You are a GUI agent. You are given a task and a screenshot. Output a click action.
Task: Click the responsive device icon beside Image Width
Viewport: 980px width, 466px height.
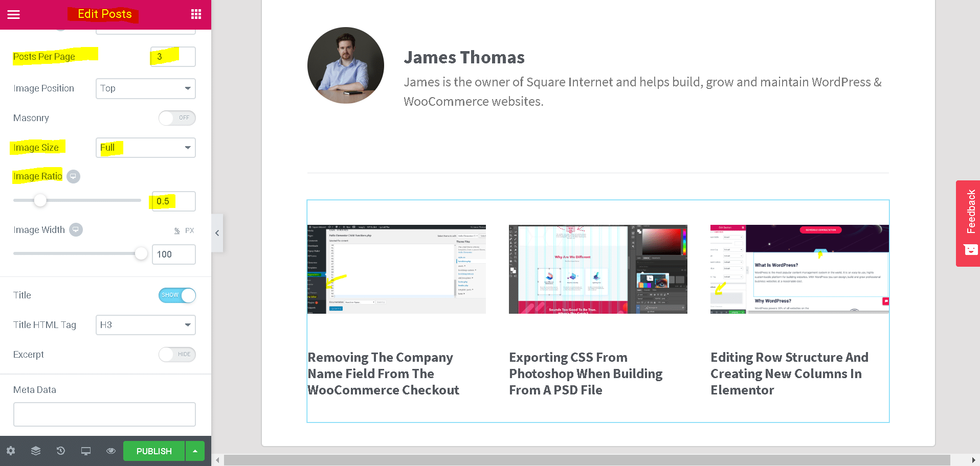(x=76, y=229)
